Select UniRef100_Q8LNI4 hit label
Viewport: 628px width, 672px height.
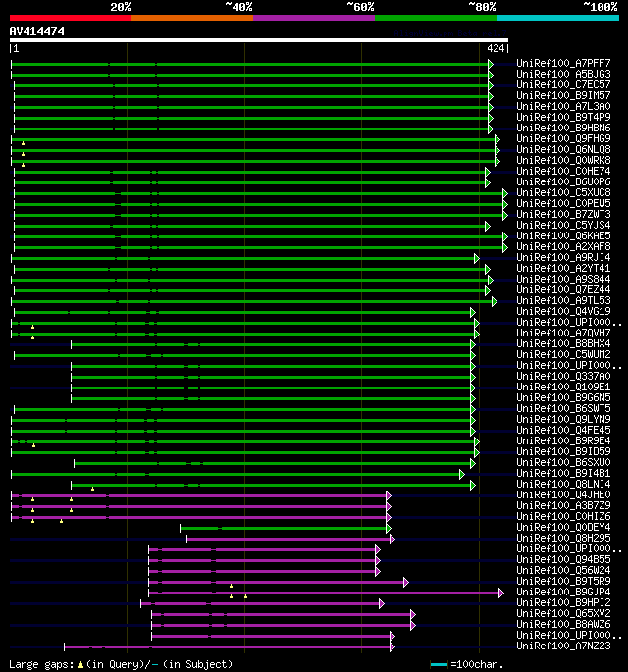click(563, 484)
